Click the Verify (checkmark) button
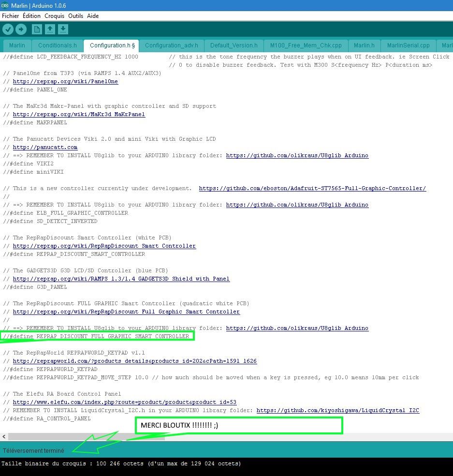453x476 pixels. coord(8,30)
